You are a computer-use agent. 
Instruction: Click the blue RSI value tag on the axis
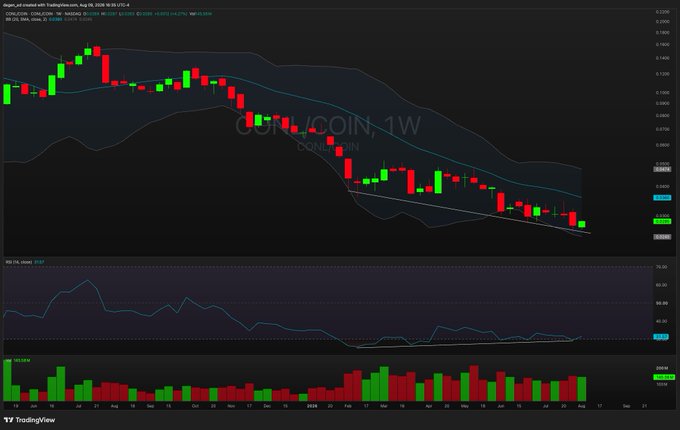(661, 336)
